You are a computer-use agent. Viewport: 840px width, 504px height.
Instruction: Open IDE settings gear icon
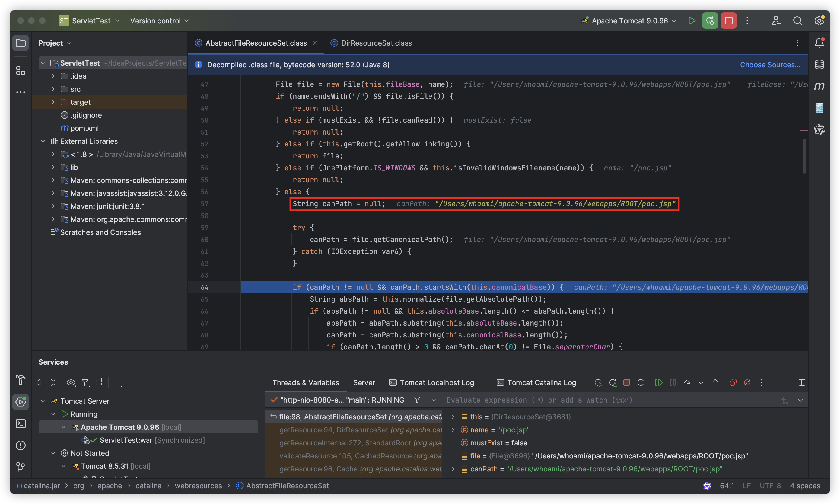coord(819,21)
